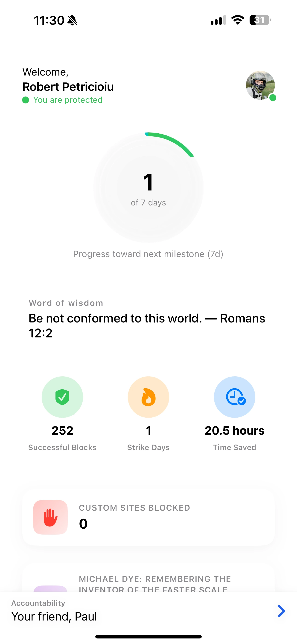This screenshot has width=297, height=644.
Task: Tap the Wi-Fi status icon
Action: 238,20
